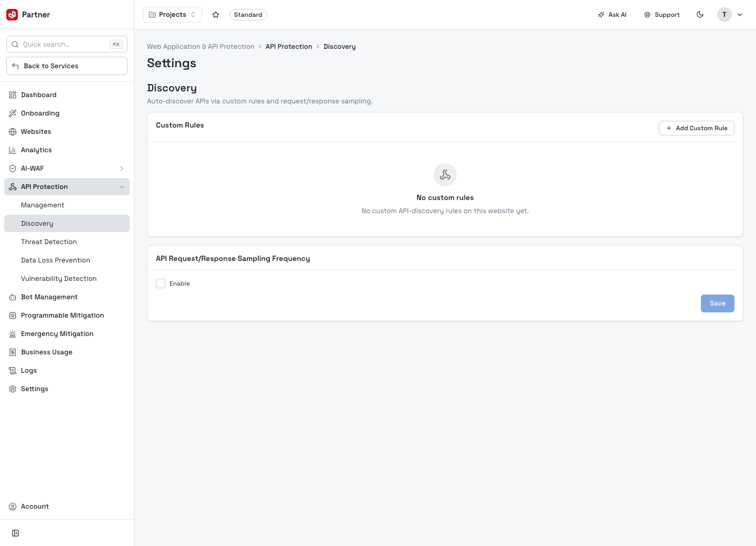This screenshot has height=546, width=756.
Task: Open Onboarding in the sidebar
Action: [67, 113]
